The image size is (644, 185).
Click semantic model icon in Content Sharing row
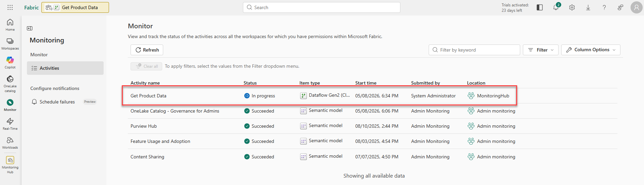[x=303, y=157]
